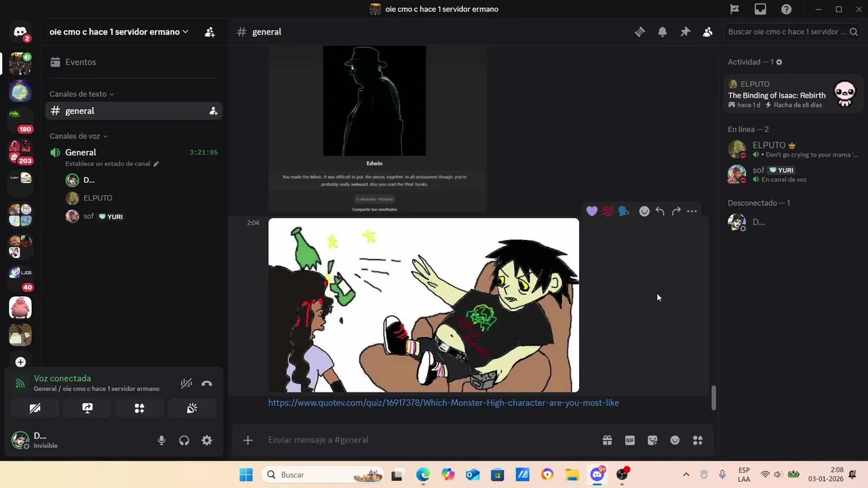The height and width of the screenshot is (488, 868).
Task: Mute microphone in user panel
Action: point(161,440)
